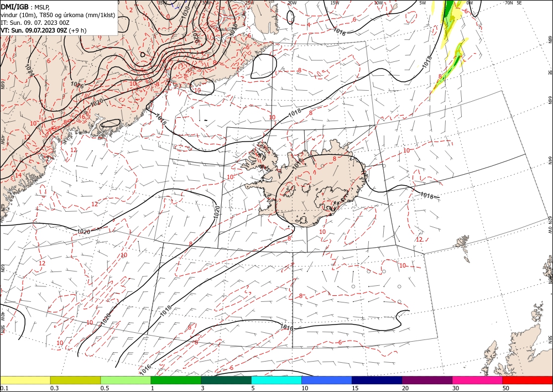Click the navy 15 mm legend swatch
Screen dimensions: 553x392
[x=377, y=380]
